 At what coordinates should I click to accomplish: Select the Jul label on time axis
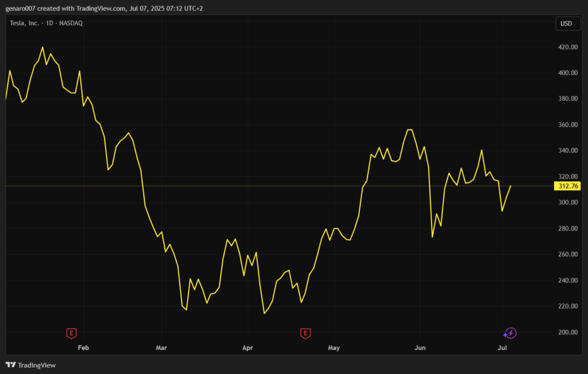tap(502, 348)
